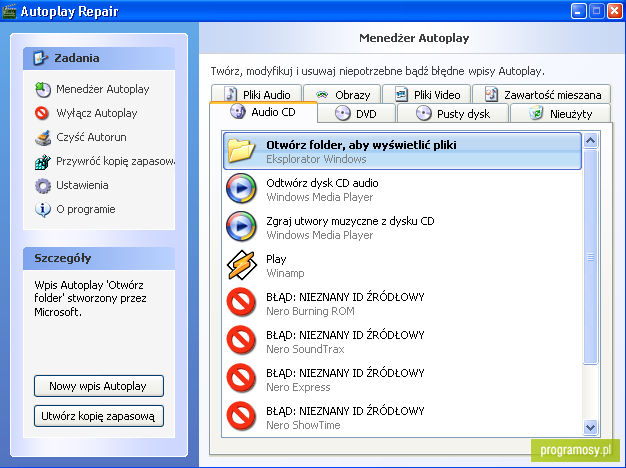Image resolution: width=626 pixels, height=468 pixels.
Task: Click the error icon next to Nero Express
Action: (241, 378)
